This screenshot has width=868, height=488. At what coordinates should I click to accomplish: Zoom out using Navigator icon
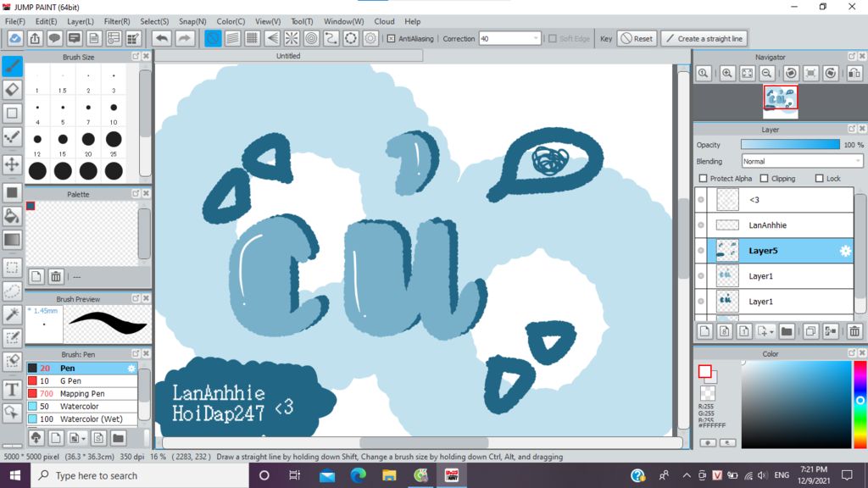pyautogui.click(x=766, y=73)
